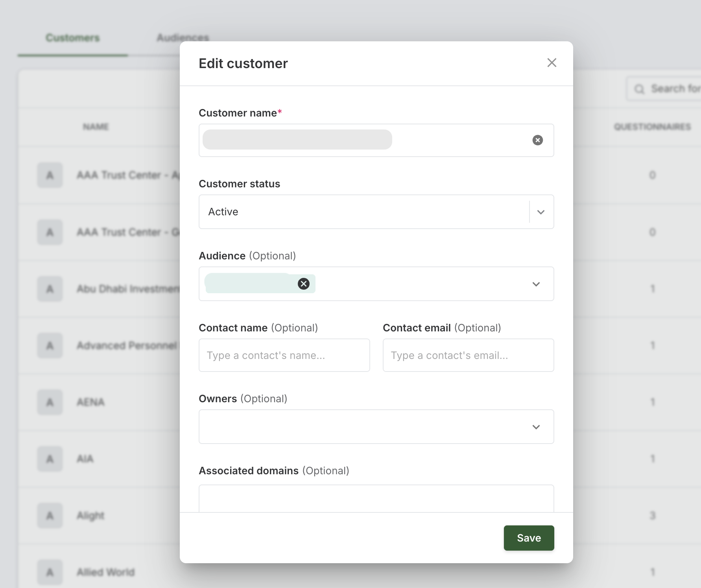Sort by QUESTIONNAIRES column header

pyautogui.click(x=652, y=127)
